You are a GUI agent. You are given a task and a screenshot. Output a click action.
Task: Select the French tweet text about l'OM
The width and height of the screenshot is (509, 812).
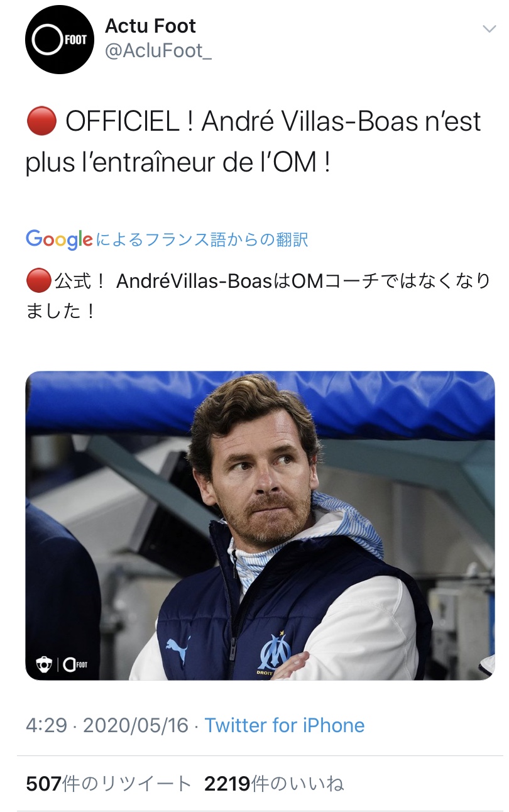[x=253, y=142]
